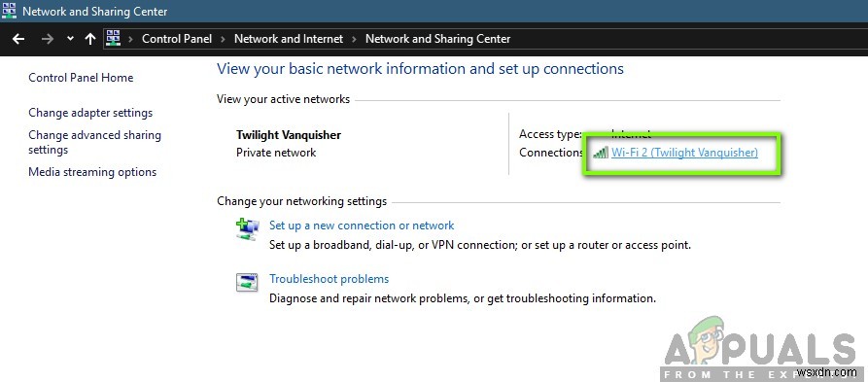Click the Troubleshoot problems icon
This screenshot has height=382, width=868.
coord(247,282)
